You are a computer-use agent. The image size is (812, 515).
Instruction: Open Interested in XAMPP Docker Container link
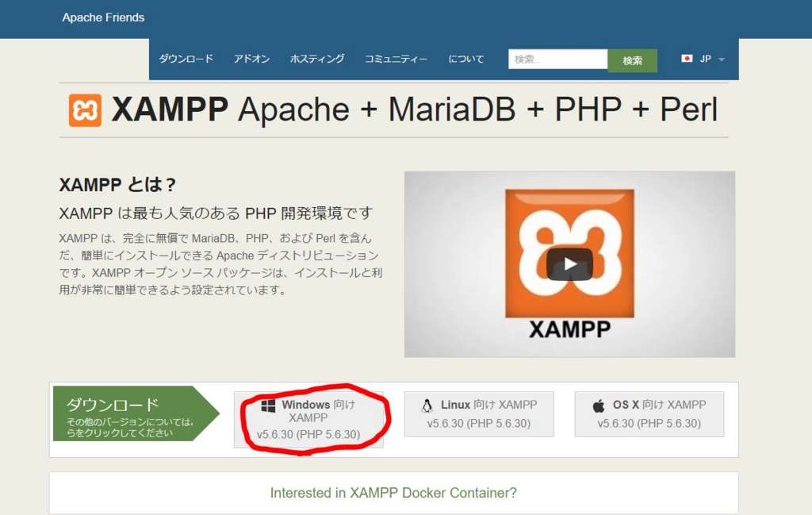pyautogui.click(x=393, y=493)
